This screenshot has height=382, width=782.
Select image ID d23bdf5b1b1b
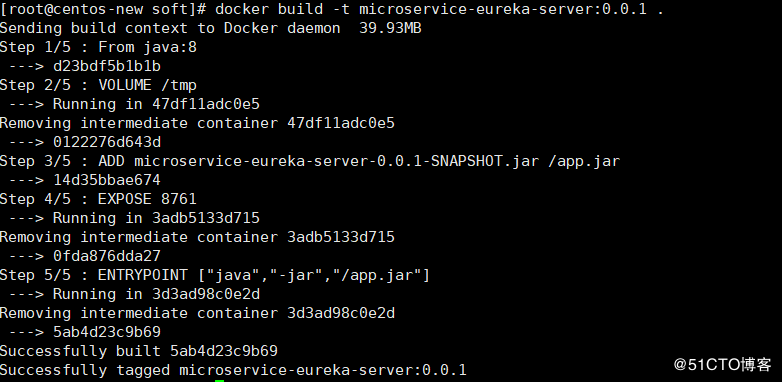[107, 66]
